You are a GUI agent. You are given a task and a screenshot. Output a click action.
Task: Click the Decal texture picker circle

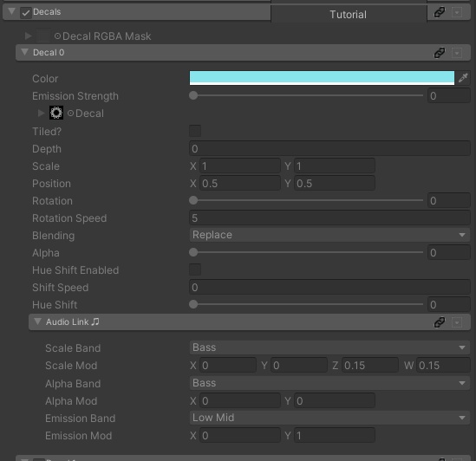click(70, 114)
